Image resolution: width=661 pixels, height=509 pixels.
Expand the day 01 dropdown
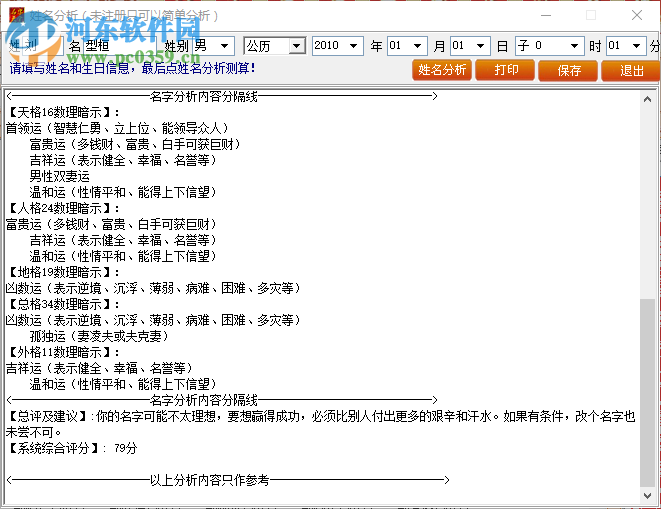tap(480, 46)
